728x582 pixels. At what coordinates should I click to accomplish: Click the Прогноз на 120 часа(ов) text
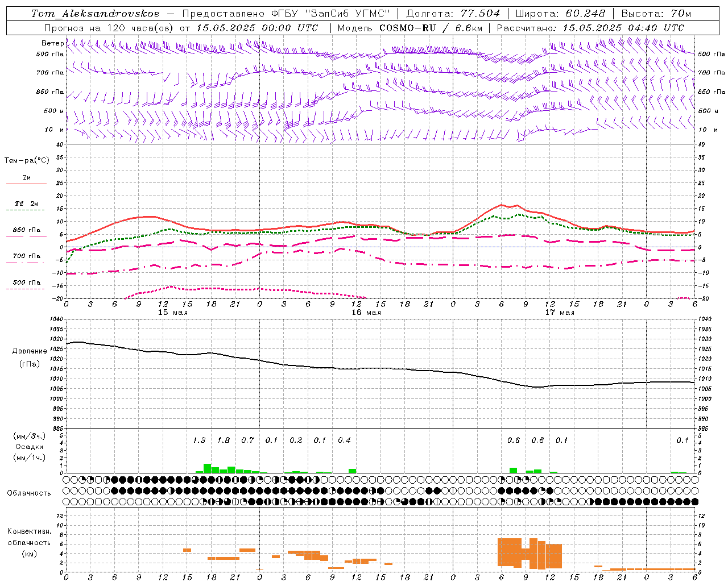pos(110,28)
